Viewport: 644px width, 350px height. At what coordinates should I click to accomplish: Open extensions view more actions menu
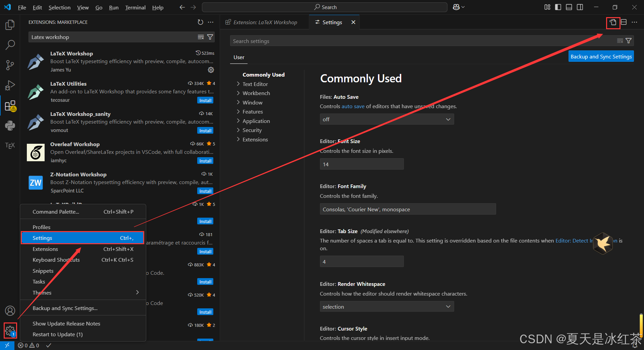(211, 22)
